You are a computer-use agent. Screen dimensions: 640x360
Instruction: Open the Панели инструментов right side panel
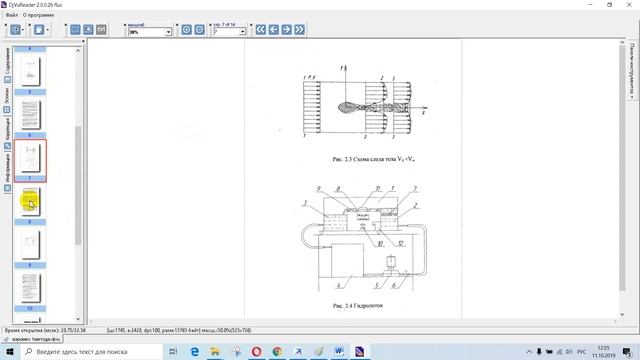pyautogui.click(x=632, y=70)
